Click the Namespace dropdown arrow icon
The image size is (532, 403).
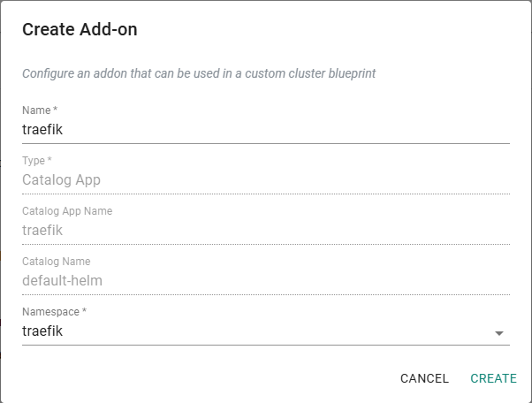coord(499,333)
